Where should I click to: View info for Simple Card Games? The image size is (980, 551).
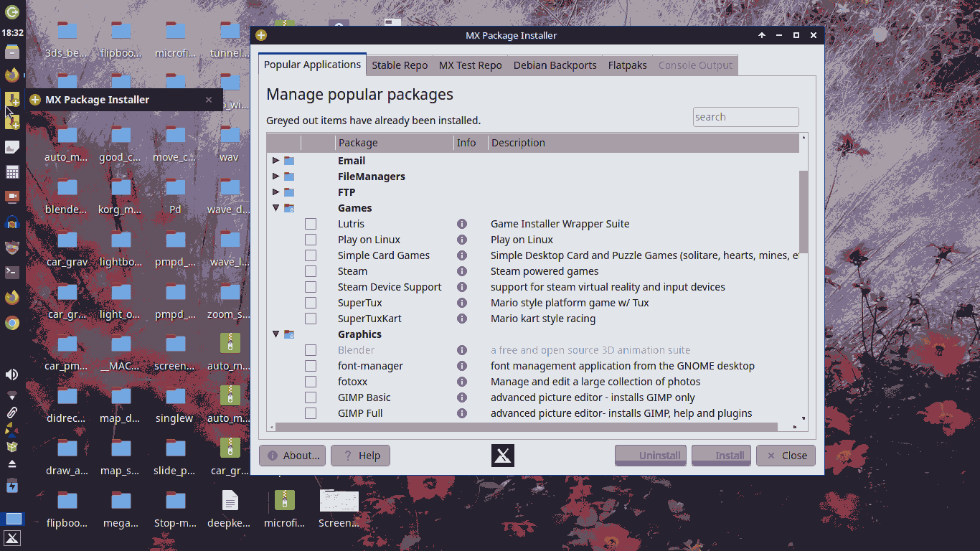pos(462,255)
